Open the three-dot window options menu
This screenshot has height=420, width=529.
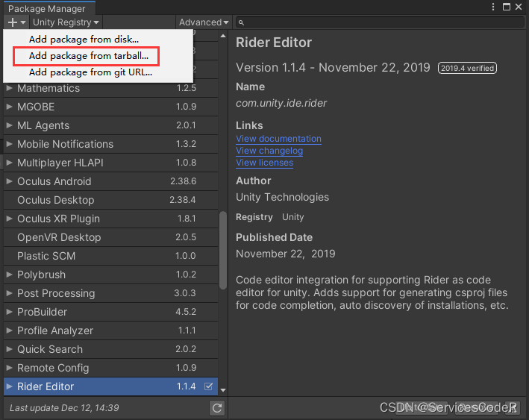click(x=493, y=7)
